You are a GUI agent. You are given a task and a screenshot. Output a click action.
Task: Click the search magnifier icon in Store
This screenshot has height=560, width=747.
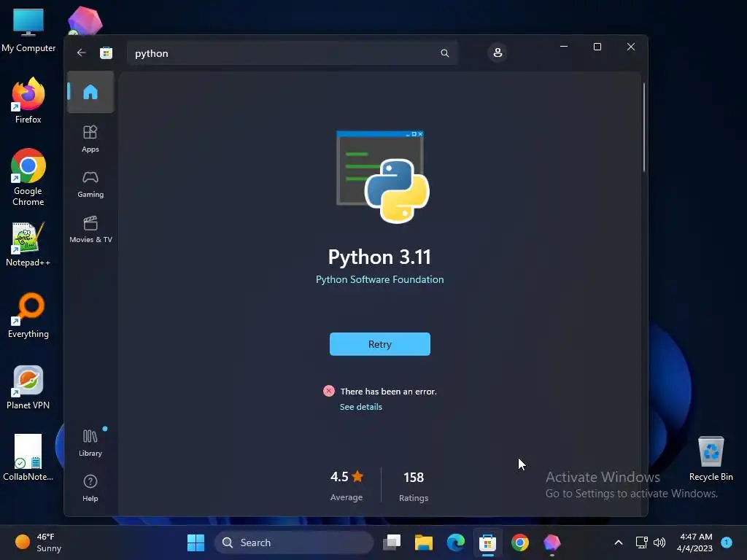point(444,52)
